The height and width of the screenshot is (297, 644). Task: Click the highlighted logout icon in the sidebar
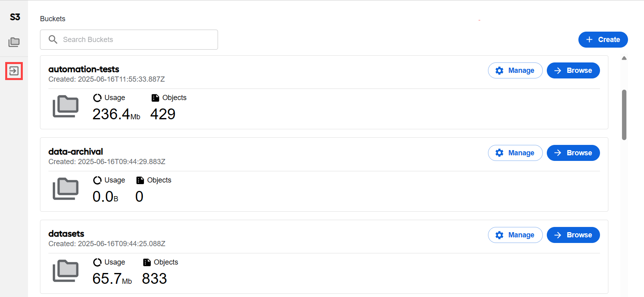pos(14,71)
